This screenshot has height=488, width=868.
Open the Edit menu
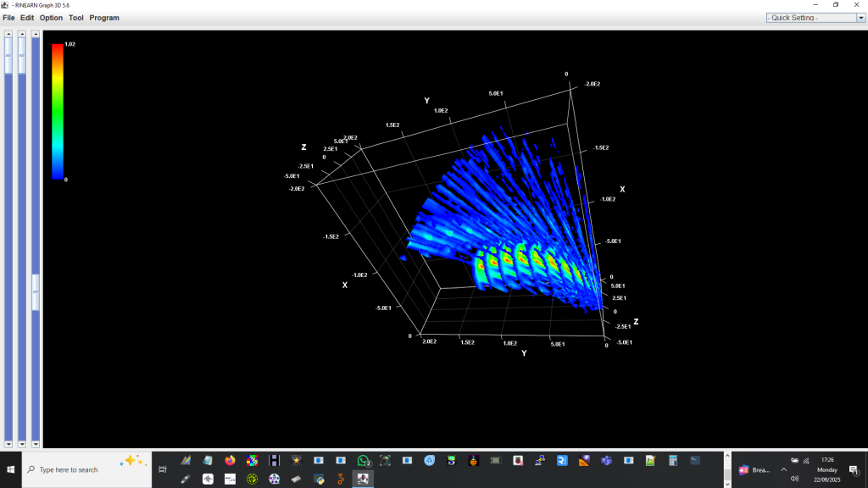(27, 18)
